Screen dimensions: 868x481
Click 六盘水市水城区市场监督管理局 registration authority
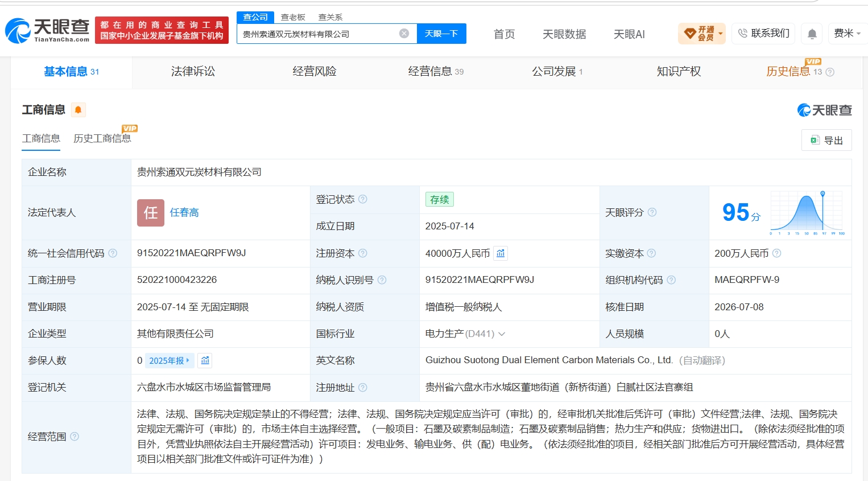click(204, 387)
